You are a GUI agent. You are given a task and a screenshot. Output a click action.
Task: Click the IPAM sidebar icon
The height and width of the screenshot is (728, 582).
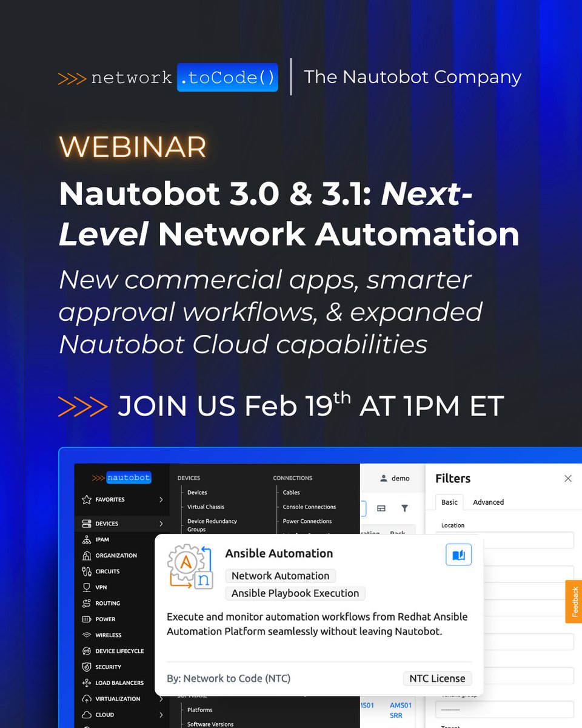click(86, 539)
